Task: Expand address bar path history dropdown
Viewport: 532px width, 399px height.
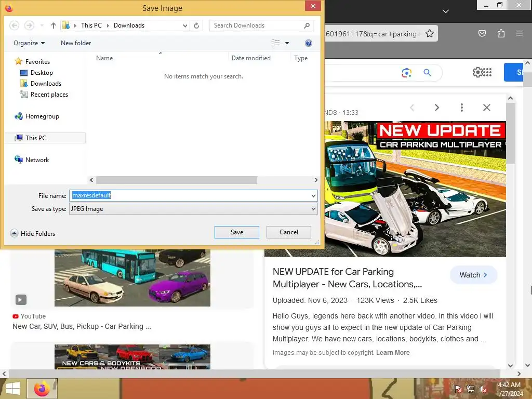Action: [185, 25]
